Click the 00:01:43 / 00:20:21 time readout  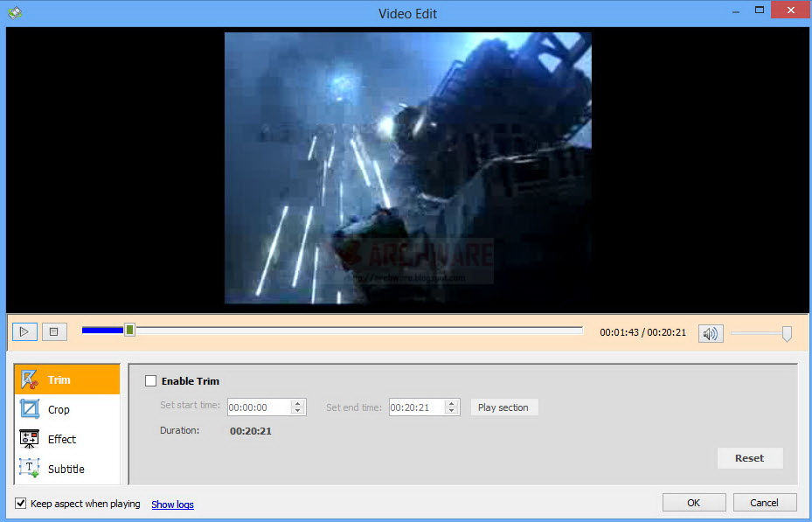tap(642, 332)
